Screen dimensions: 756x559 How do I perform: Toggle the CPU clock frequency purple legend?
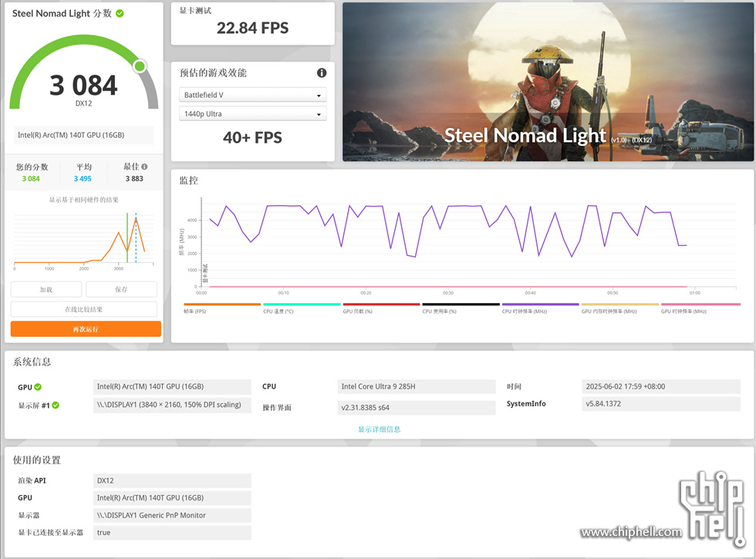coord(541,308)
